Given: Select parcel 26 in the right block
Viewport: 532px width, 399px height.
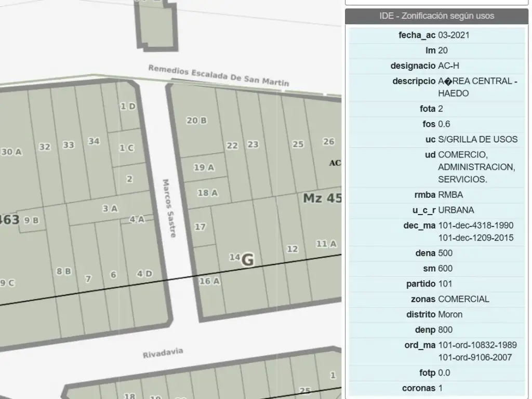Looking at the screenshot, I should click(x=328, y=141).
